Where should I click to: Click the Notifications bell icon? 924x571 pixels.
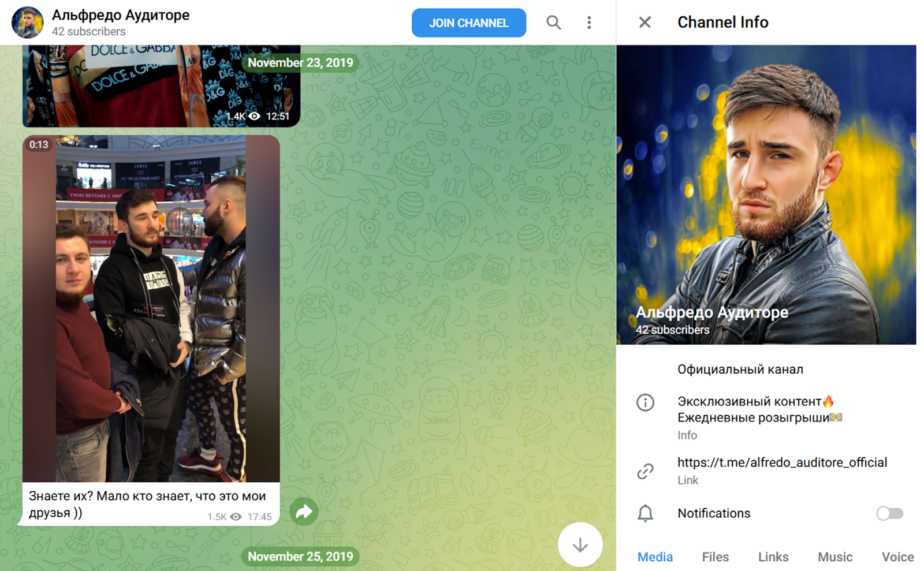tap(645, 513)
